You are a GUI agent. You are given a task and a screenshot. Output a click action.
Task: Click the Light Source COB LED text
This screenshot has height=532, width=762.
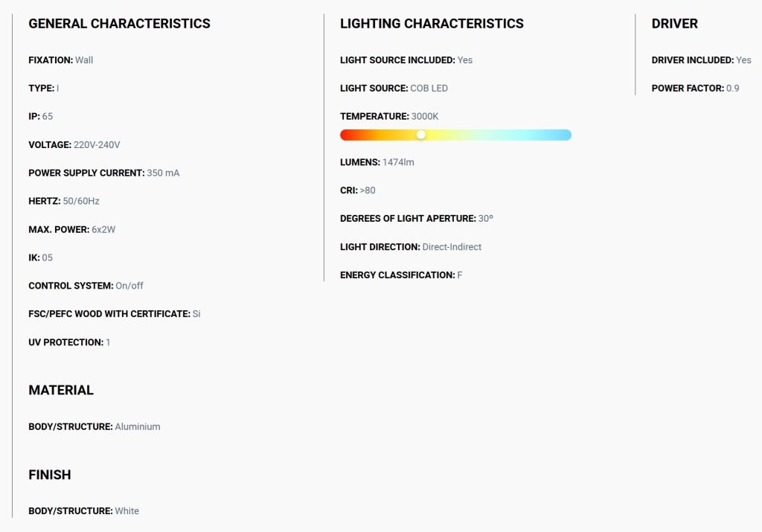[x=429, y=89]
